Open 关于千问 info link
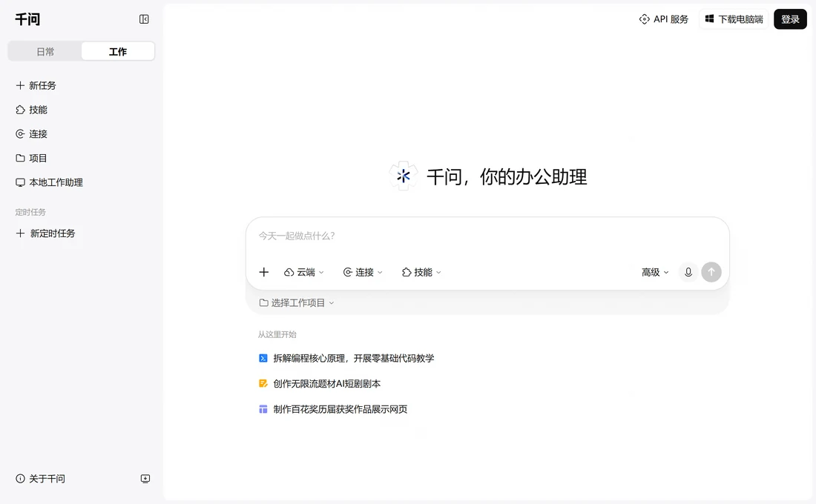 point(41,479)
